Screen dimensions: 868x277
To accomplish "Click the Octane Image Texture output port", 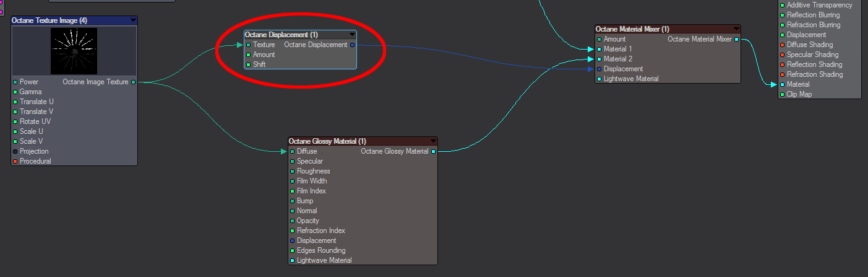I will coord(133,82).
